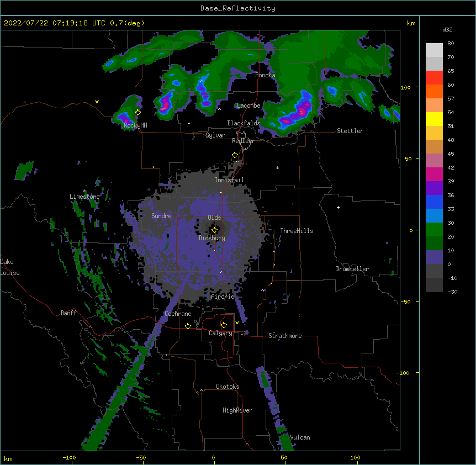The width and height of the screenshot is (476, 465).
Task: Click the Olds town label
Action: point(214,218)
